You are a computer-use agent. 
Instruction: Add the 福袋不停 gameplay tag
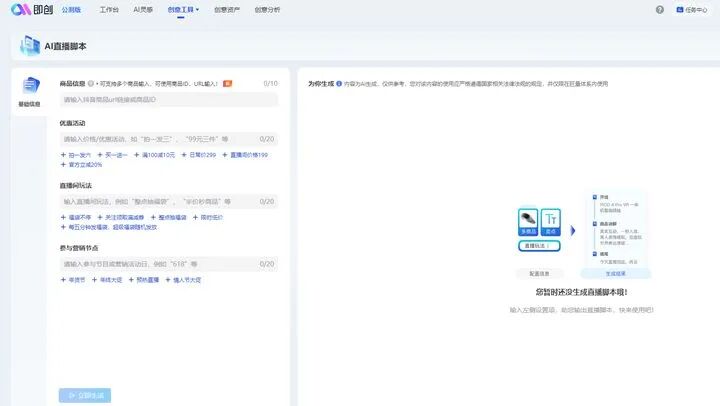pyautogui.click(x=76, y=218)
